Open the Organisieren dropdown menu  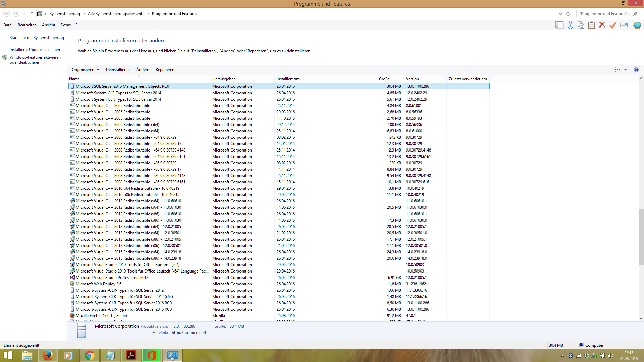tap(85, 70)
